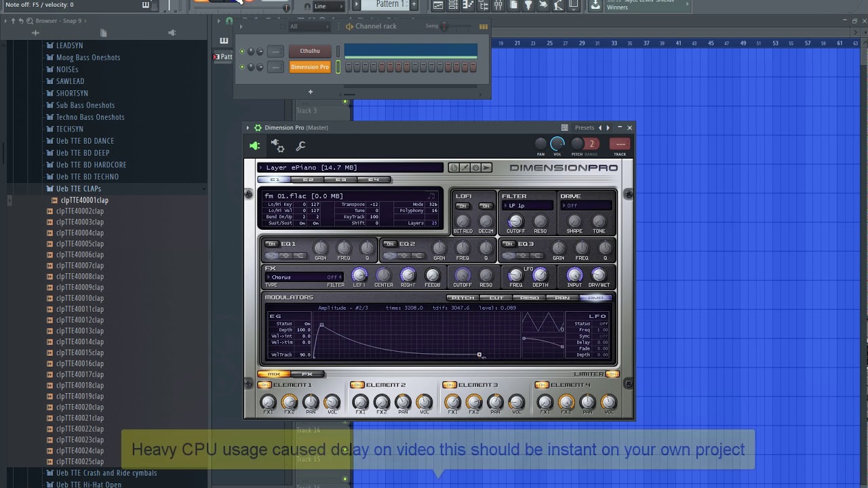Expand Techno Bass Oneshots folder
The height and width of the screenshot is (488, 868).
point(90,117)
